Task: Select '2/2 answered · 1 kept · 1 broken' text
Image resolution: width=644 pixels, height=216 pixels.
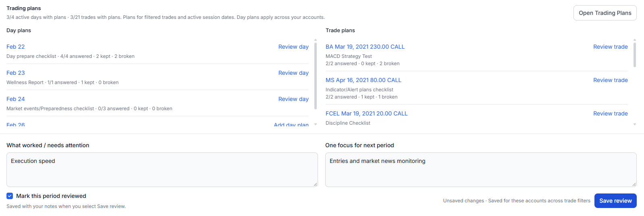Action: tap(361, 97)
